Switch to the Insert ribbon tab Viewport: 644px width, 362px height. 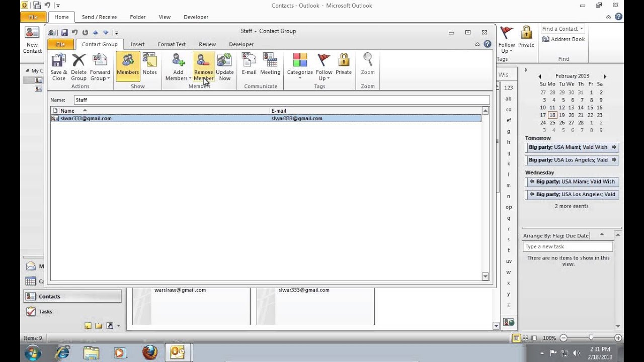point(137,44)
